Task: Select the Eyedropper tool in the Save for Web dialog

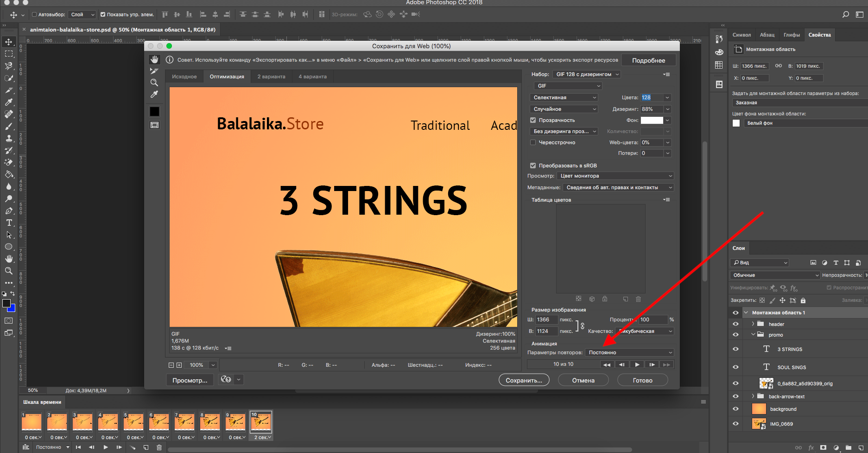Action: point(154,94)
